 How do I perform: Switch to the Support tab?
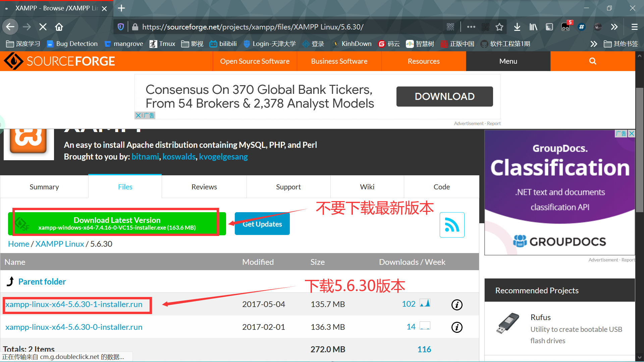point(288,187)
